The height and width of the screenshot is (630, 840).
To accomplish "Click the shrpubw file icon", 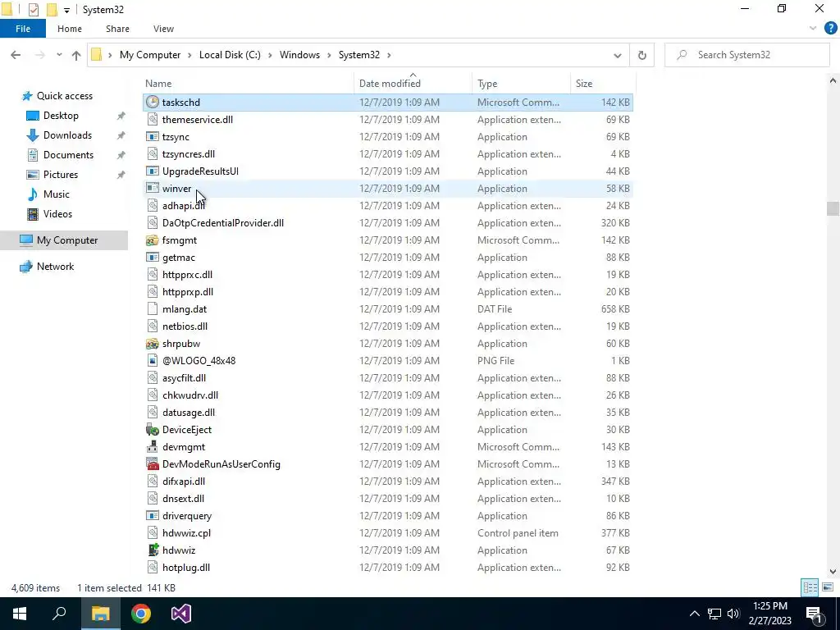I will [153, 344].
